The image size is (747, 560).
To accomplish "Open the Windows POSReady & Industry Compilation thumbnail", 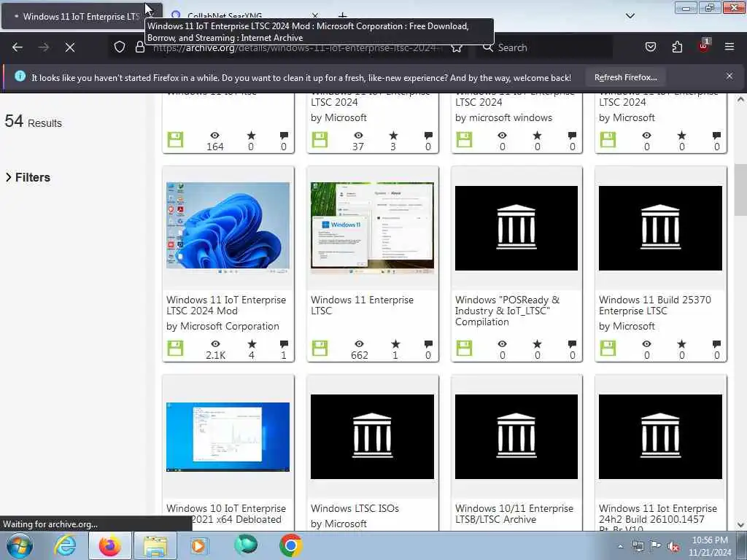I will [516, 228].
